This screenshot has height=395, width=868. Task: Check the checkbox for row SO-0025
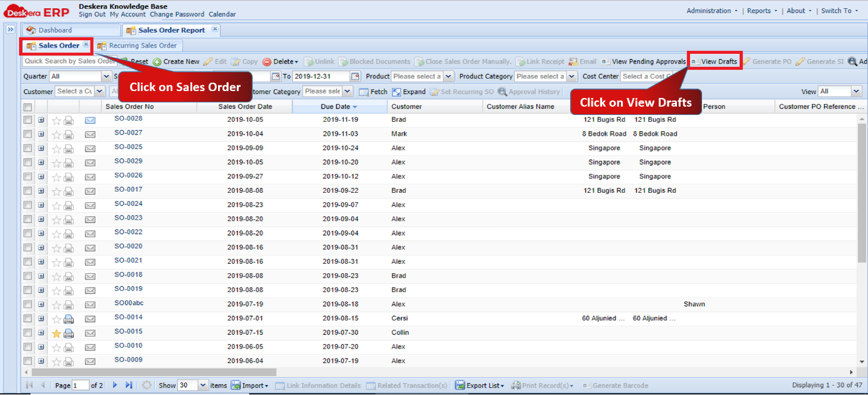(x=26, y=148)
